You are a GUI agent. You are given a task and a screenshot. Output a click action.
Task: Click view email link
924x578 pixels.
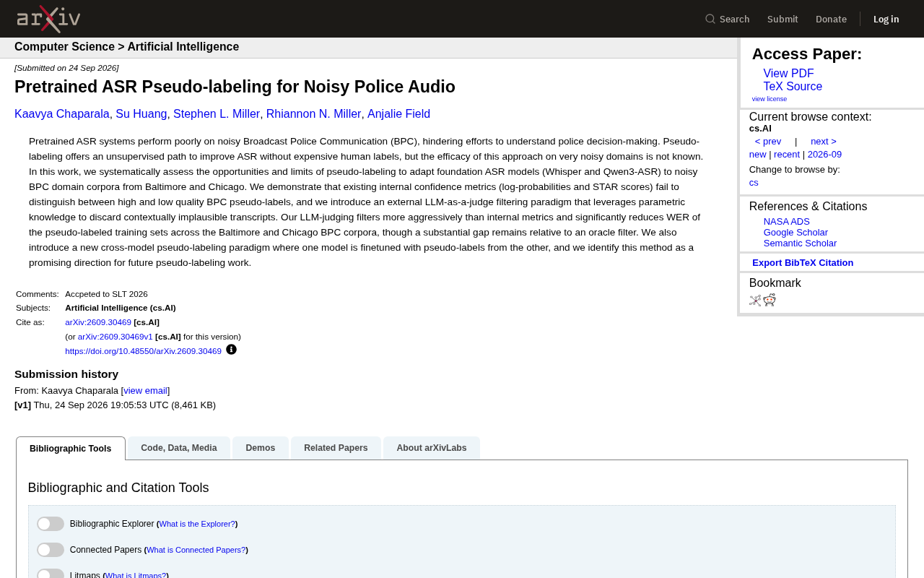pyautogui.click(x=145, y=391)
